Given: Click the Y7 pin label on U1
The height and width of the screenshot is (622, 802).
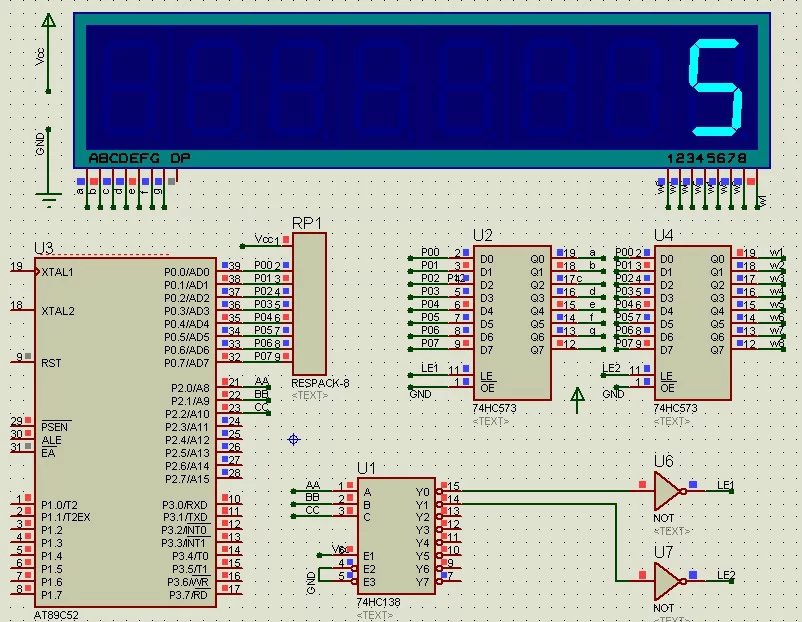Looking at the screenshot, I should coord(422,583).
